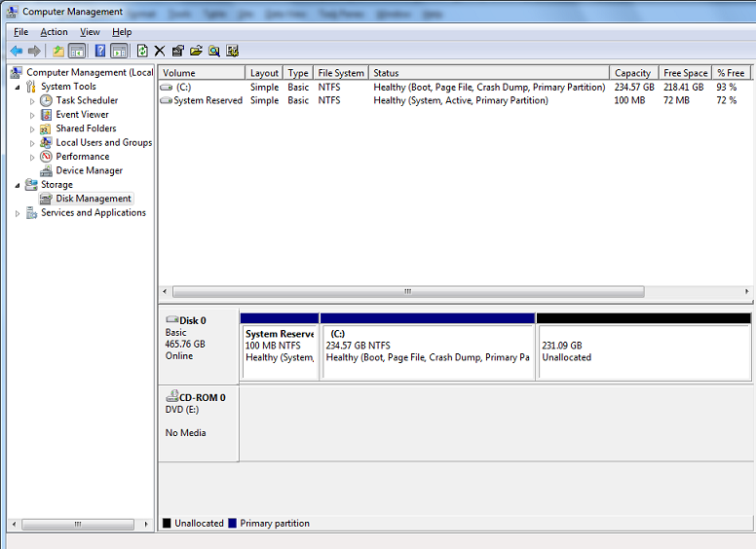Toggle the Show/Hide Action Pane button
Screen dimensions: 756x549
coord(119,51)
